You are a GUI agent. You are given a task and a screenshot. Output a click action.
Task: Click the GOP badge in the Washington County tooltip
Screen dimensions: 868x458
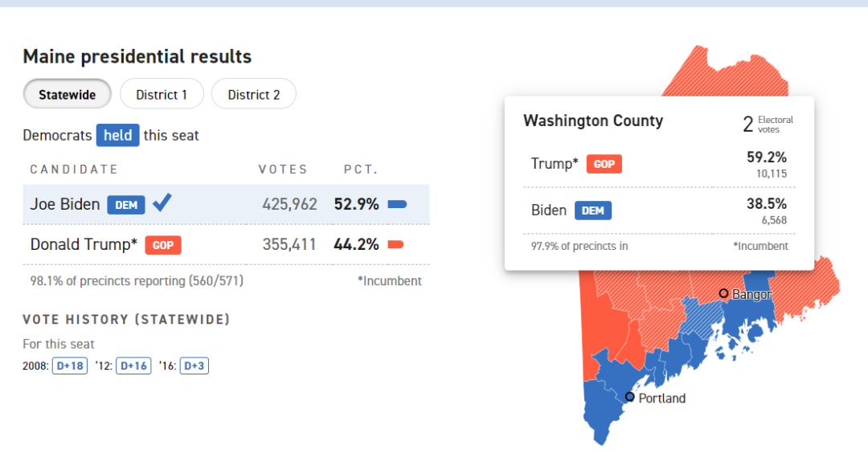(604, 164)
